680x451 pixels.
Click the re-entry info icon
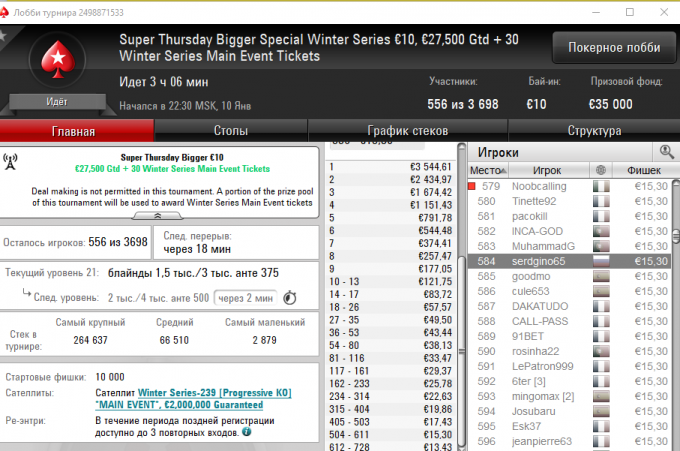[246, 432]
